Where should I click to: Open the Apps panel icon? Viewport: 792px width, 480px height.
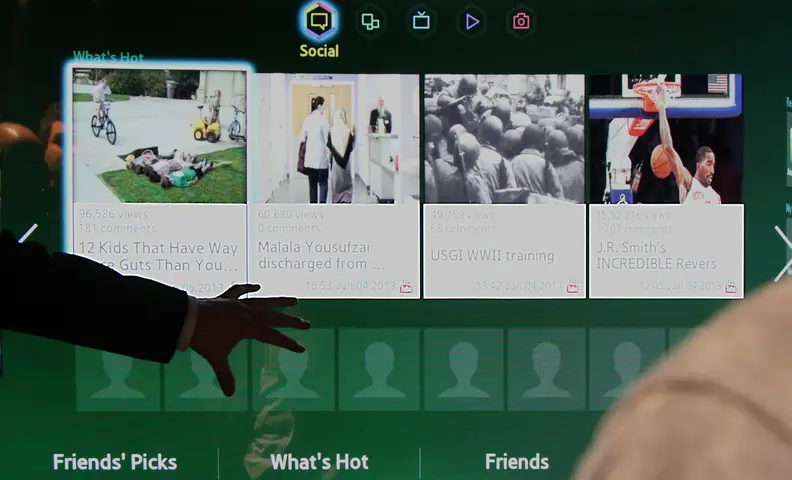coord(370,22)
